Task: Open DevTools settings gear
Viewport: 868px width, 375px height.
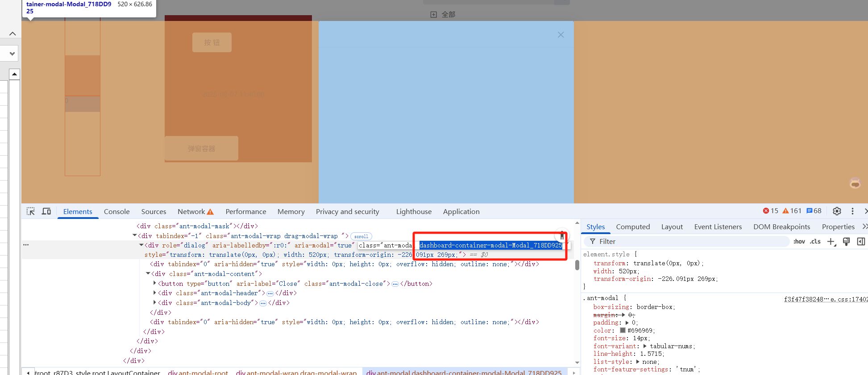Action: click(x=837, y=211)
